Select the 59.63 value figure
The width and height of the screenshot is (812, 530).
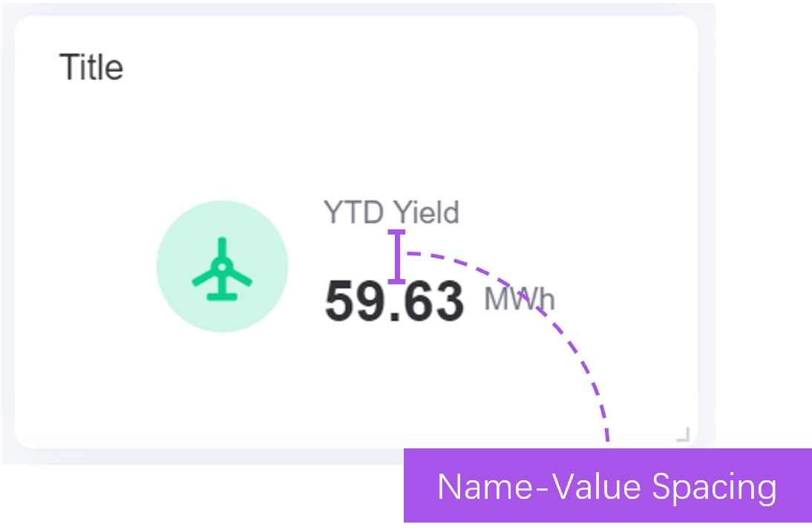point(394,301)
